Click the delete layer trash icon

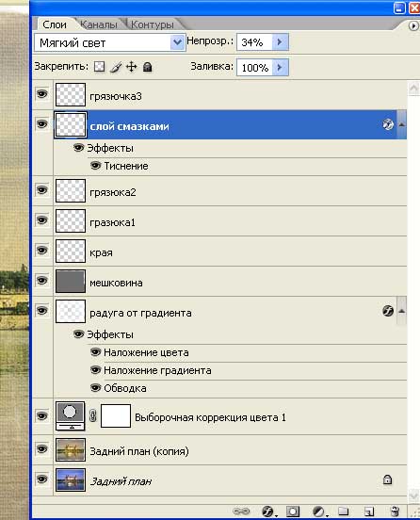click(395, 511)
